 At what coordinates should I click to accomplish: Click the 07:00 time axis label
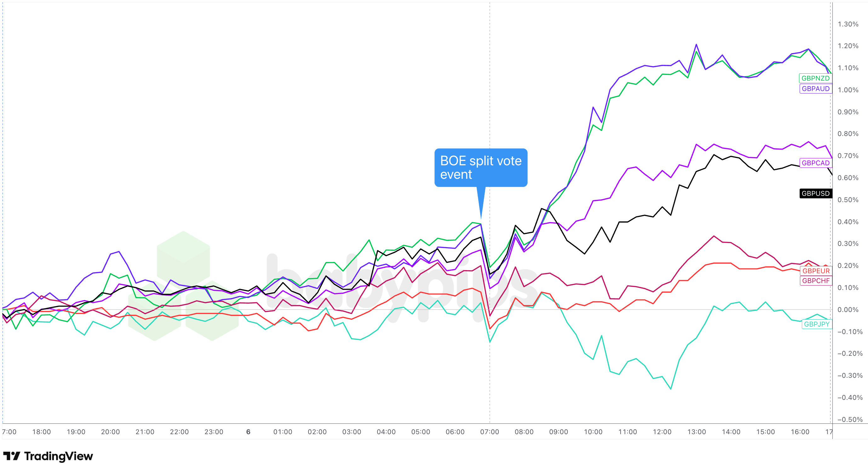click(x=489, y=432)
